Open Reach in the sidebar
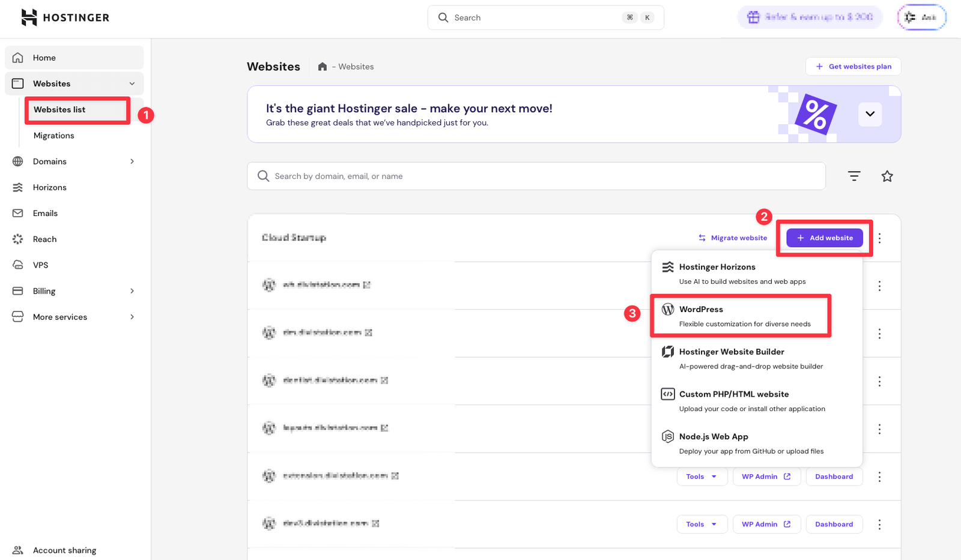The width and height of the screenshot is (961, 560). point(44,239)
